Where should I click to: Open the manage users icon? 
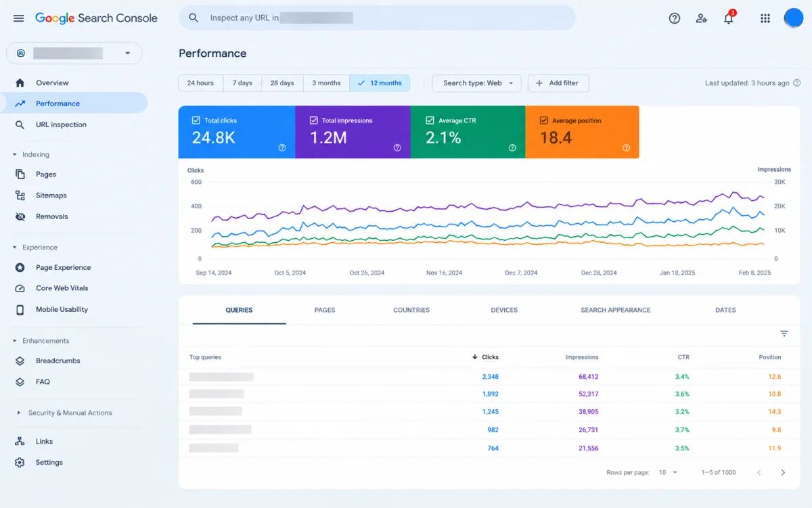(x=701, y=18)
